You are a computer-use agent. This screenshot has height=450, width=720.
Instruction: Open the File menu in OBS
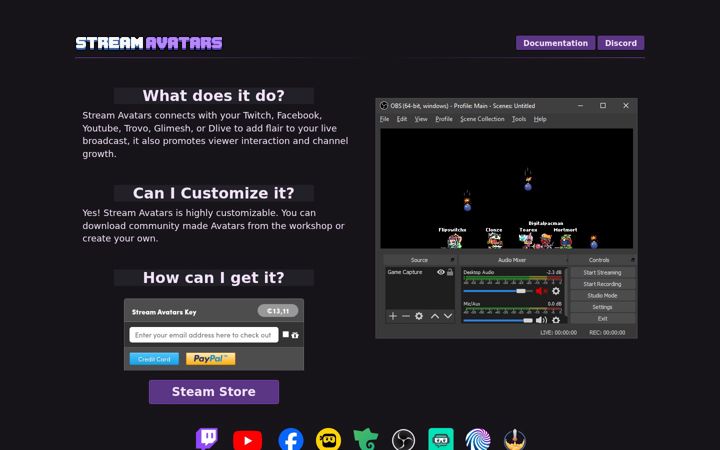[x=384, y=119]
